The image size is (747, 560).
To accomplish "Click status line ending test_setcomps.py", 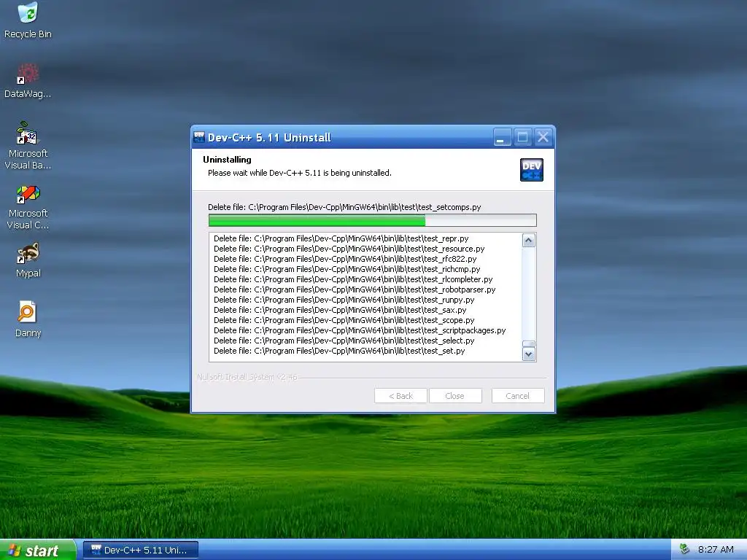I will (x=344, y=207).
